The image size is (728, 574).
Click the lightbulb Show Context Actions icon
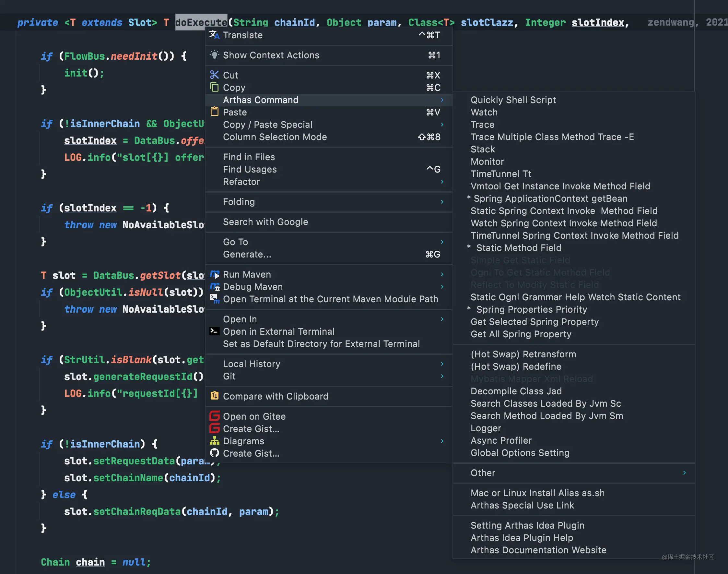214,55
